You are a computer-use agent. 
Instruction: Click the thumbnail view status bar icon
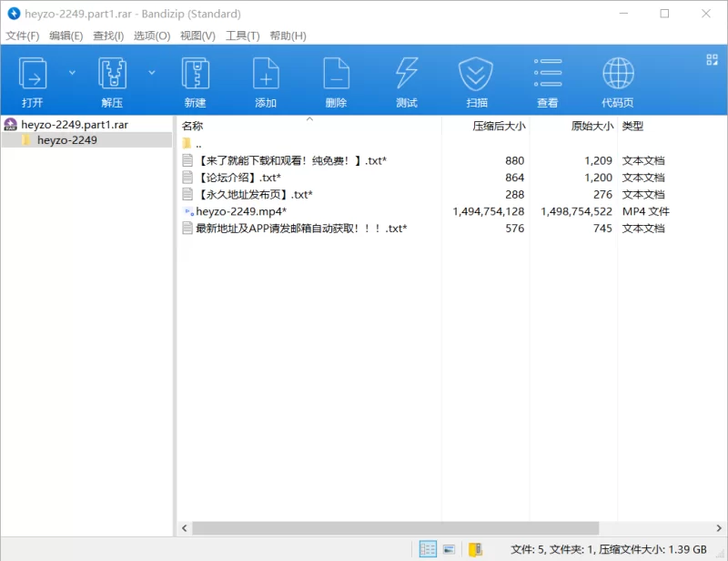click(449, 549)
